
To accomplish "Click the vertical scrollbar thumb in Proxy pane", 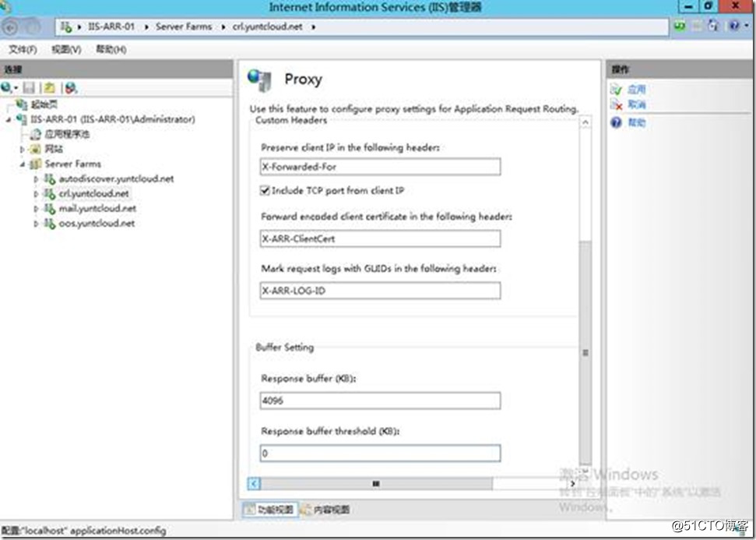I will [585, 352].
